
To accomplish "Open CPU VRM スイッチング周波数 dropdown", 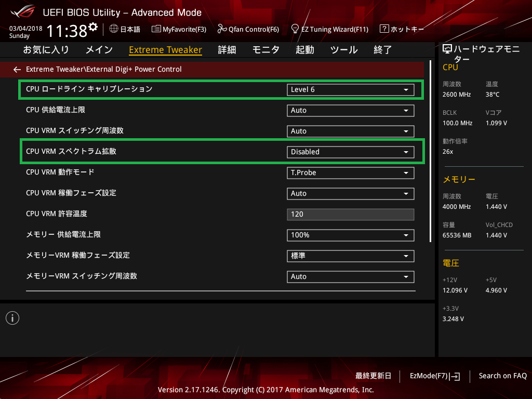I will coord(351,131).
